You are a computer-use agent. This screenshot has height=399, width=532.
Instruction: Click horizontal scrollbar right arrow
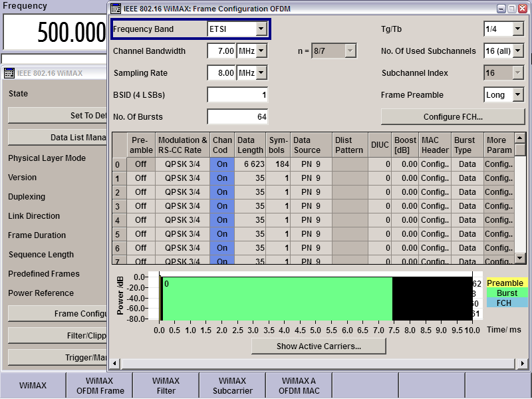(523, 363)
